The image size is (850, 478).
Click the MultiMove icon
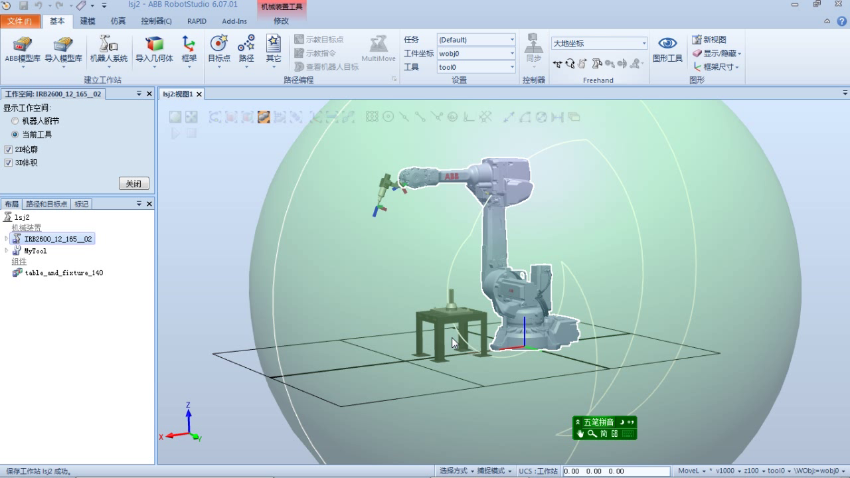click(378, 49)
